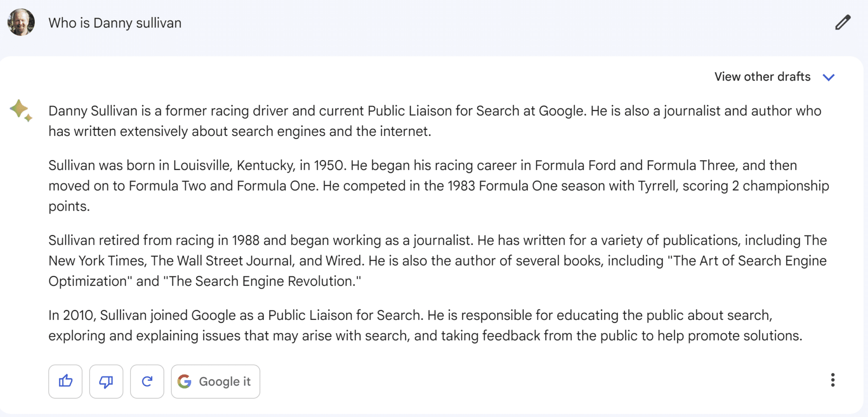This screenshot has width=868, height=417.
Task: Toggle negative feedback on the answer
Action: (x=106, y=381)
